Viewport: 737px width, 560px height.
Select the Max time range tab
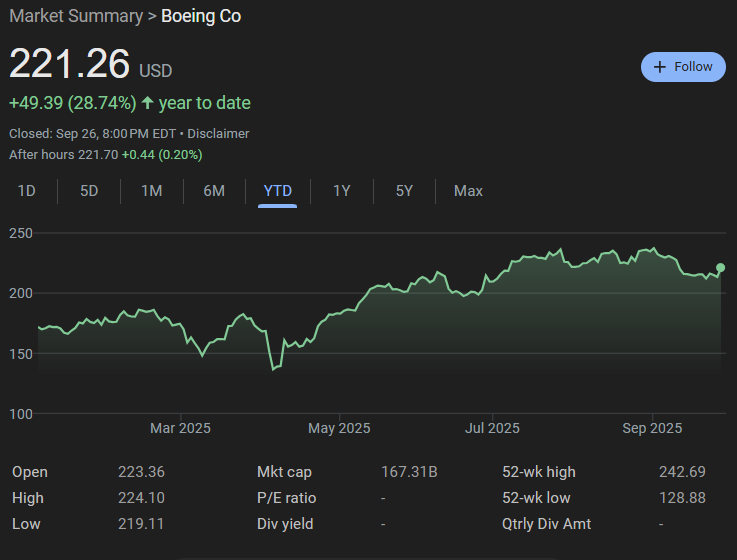468,190
